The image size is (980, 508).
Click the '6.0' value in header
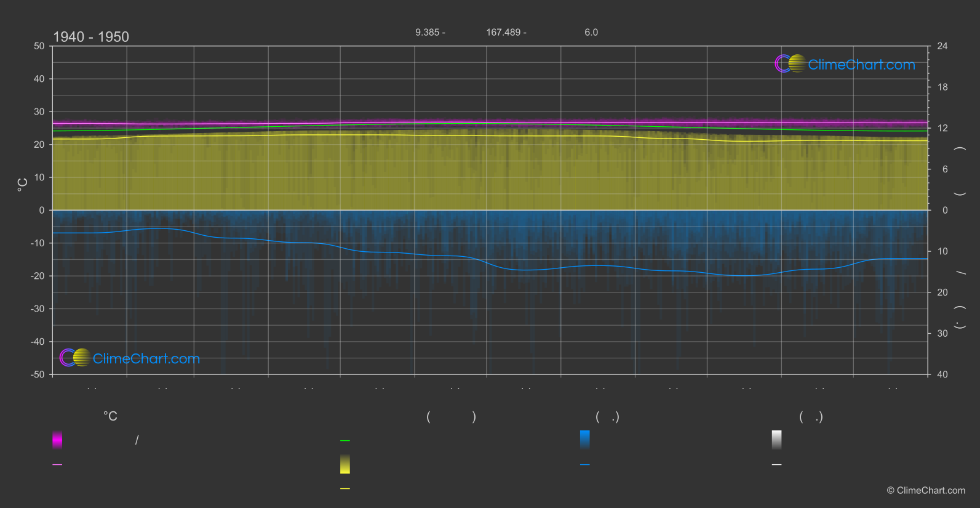[x=591, y=32]
